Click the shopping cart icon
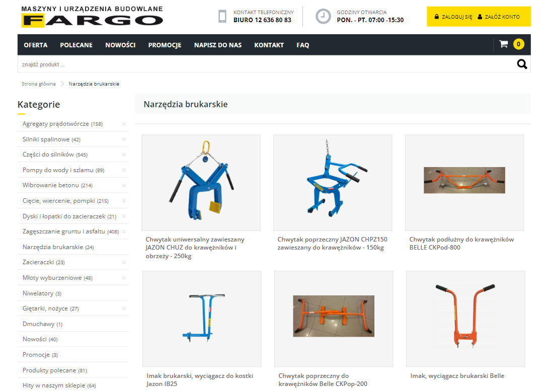Viewport: 548px width, 392px height. point(503,44)
